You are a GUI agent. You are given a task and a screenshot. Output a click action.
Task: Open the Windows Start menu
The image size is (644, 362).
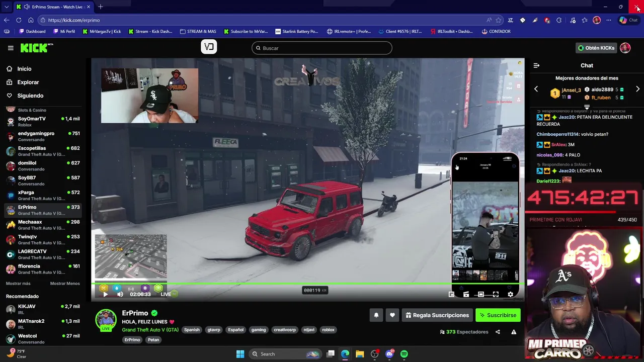[240, 354]
